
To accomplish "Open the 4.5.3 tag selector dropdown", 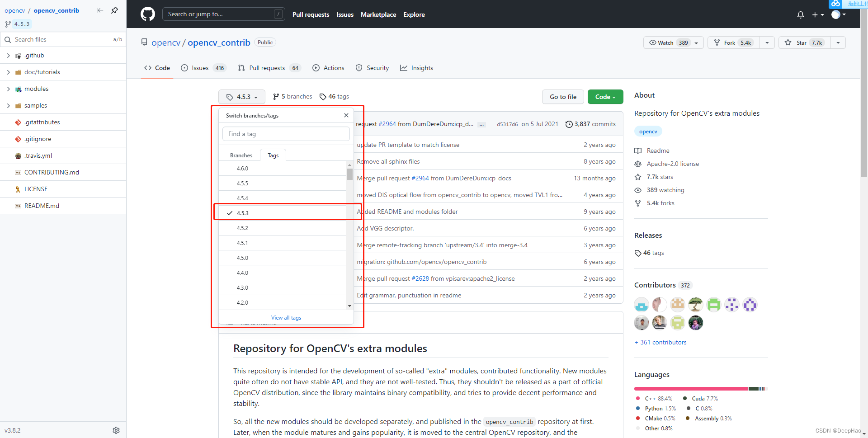I will click(242, 97).
